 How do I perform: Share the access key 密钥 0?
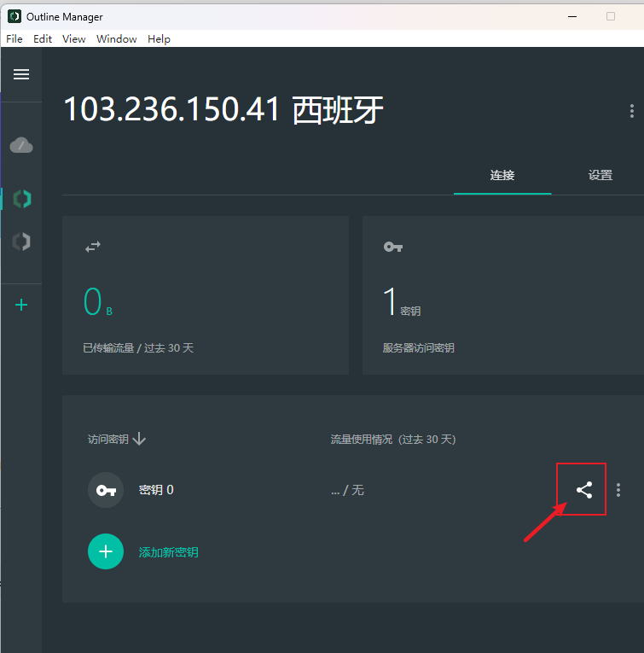tap(583, 490)
